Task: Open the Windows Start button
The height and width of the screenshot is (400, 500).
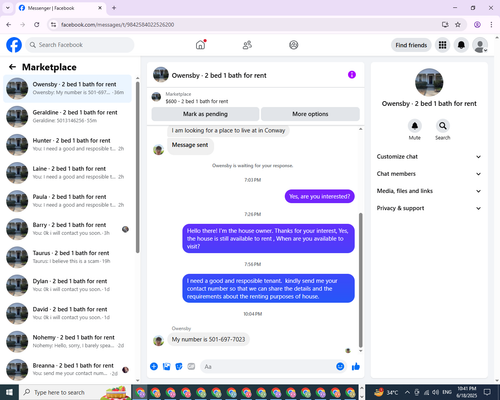Action: point(9,392)
